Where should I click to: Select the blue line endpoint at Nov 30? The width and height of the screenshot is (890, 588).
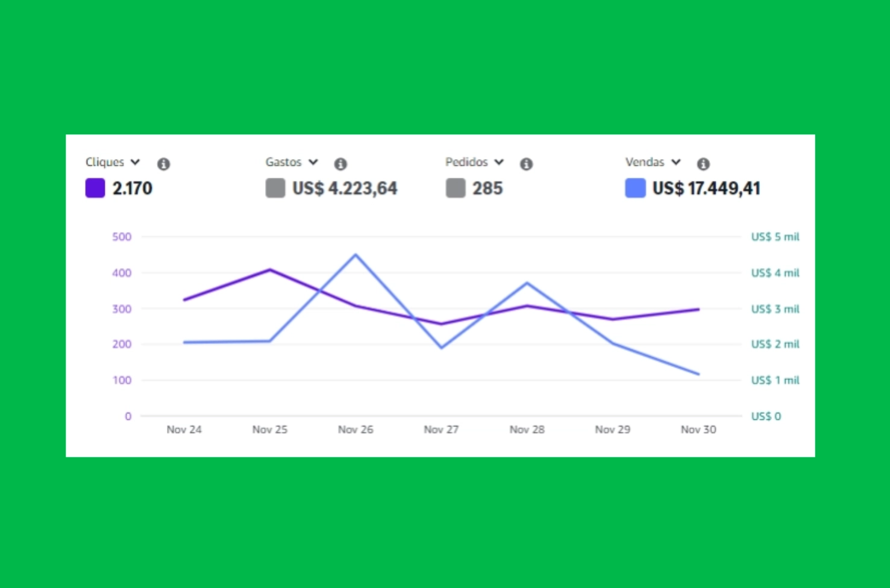tap(698, 374)
